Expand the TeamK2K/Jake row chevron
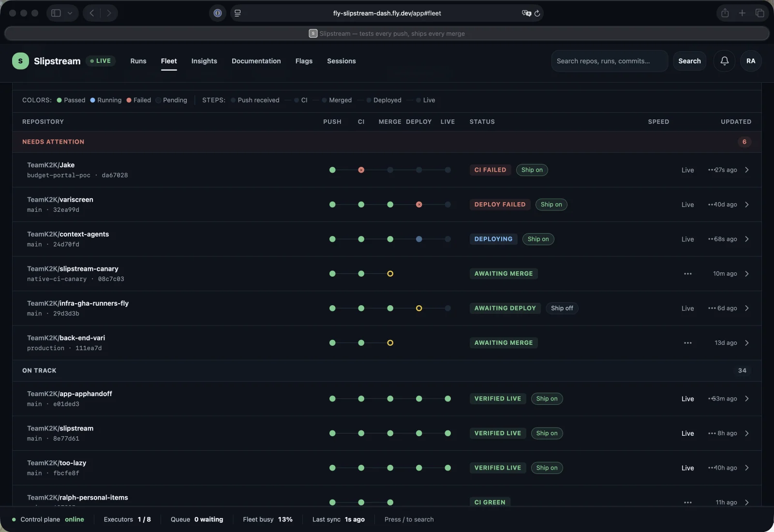 pos(747,170)
